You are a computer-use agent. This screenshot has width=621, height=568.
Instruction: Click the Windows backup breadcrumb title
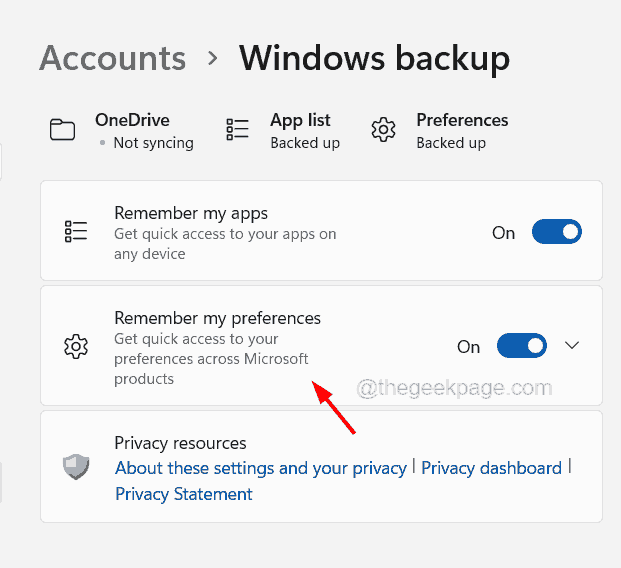[374, 58]
